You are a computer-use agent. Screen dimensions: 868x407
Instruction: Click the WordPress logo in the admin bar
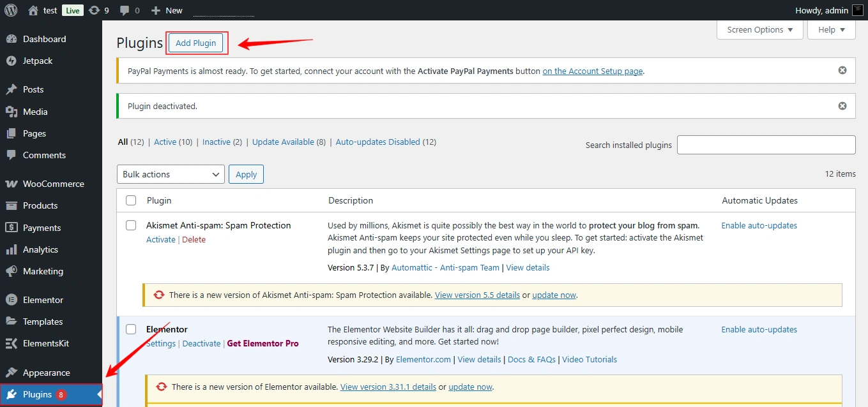pyautogui.click(x=10, y=10)
